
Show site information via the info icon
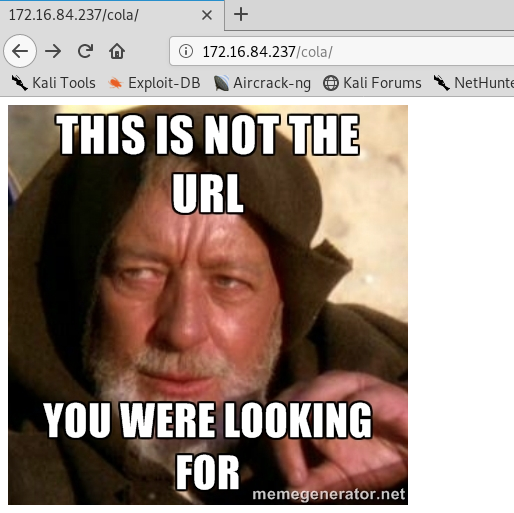pyautogui.click(x=186, y=51)
